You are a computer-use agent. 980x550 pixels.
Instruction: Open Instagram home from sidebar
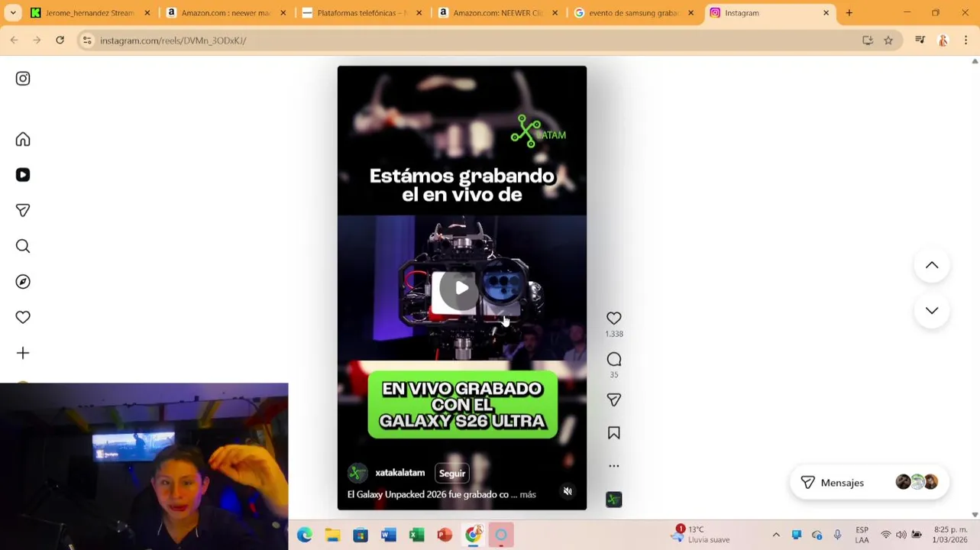click(x=23, y=139)
